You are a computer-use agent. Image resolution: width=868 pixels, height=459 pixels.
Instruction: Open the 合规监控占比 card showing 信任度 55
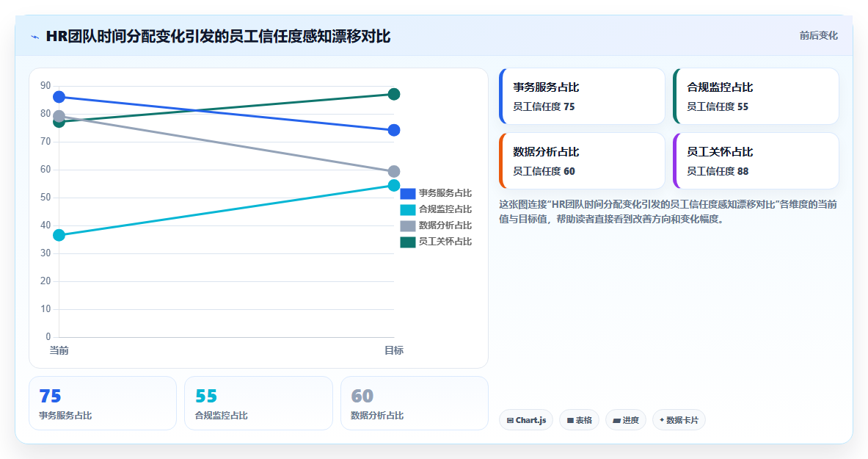[756, 96]
